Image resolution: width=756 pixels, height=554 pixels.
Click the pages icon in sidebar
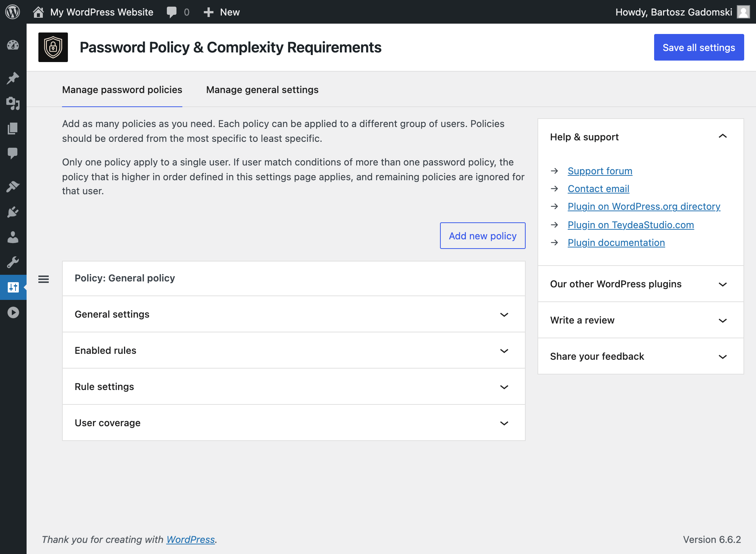[14, 128]
